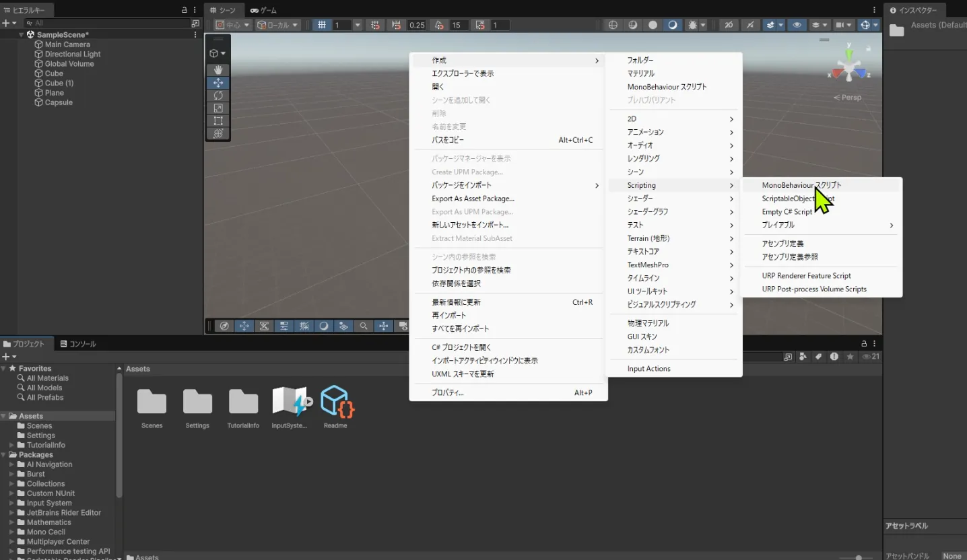Open the Readme asset icon
Image resolution: width=967 pixels, height=560 pixels.
click(x=336, y=402)
